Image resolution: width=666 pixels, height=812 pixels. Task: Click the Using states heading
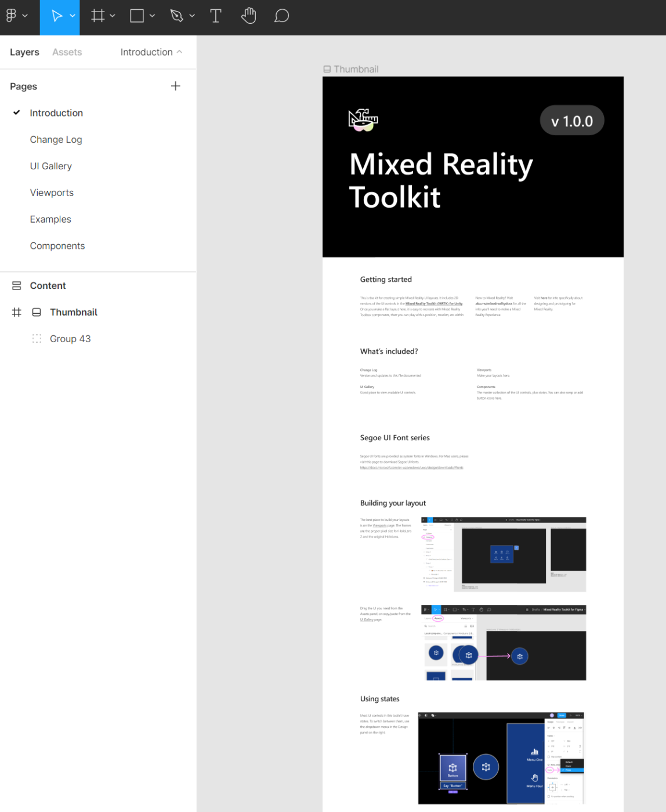pos(379,699)
